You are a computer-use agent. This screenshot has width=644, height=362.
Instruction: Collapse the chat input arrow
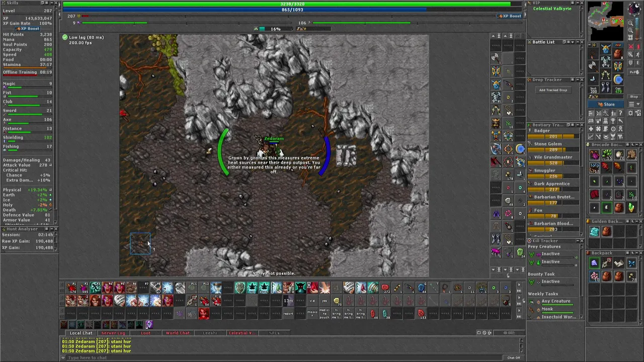coord(63,357)
